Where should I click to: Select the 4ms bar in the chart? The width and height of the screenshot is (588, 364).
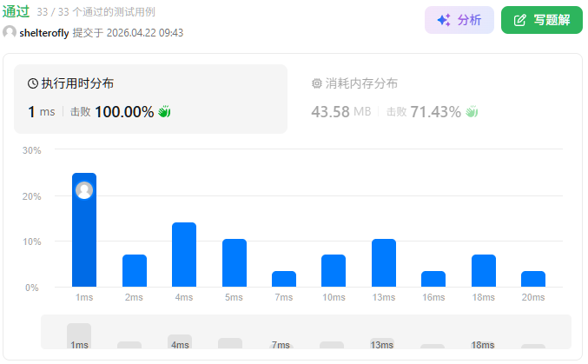point(184,255)
